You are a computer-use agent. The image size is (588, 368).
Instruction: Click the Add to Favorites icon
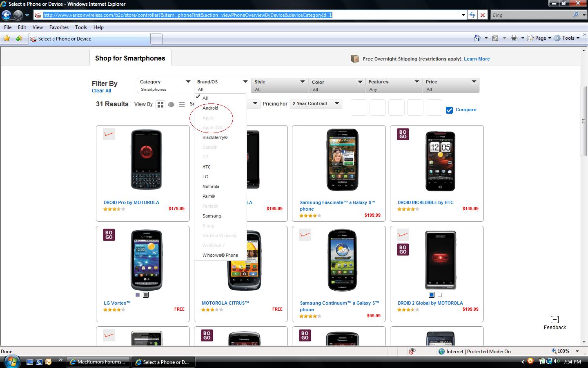point(19,38)
